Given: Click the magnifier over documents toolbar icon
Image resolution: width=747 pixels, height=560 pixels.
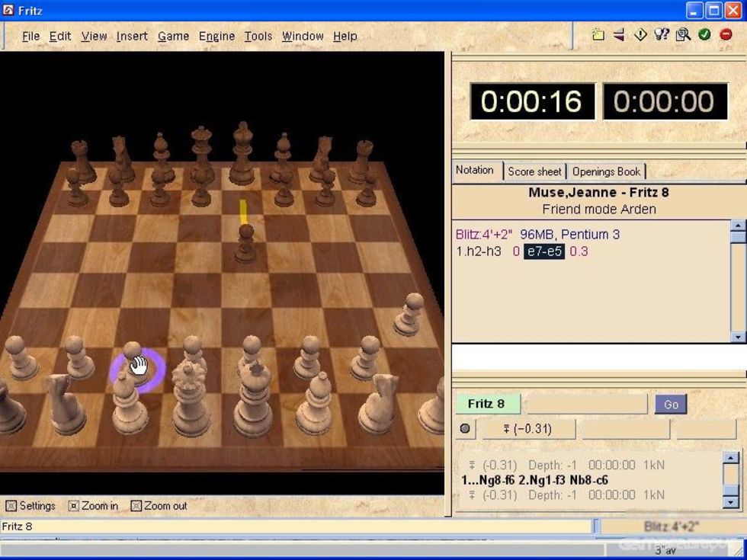Looking at the screenshot, I should 683,34.
